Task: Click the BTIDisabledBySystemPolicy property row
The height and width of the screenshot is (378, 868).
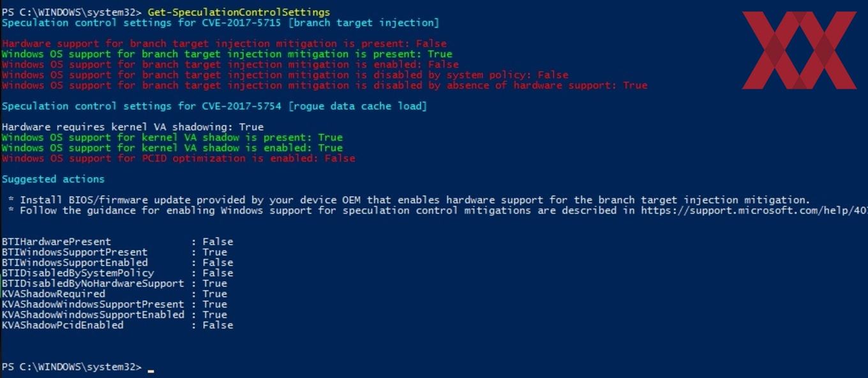Action: click(117, 273)
